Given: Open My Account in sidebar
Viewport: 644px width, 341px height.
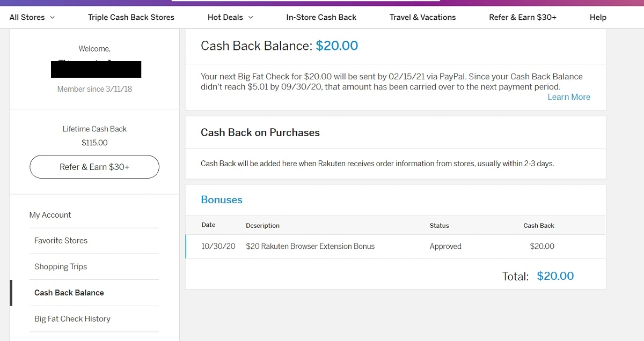Looking at the screenshot, I should coord(50,215).
